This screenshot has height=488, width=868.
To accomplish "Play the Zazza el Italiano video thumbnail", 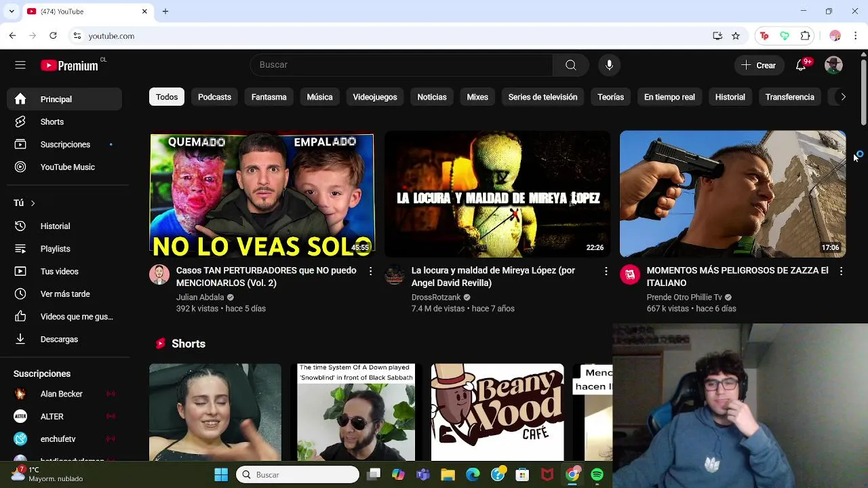I will click(732, 194).
